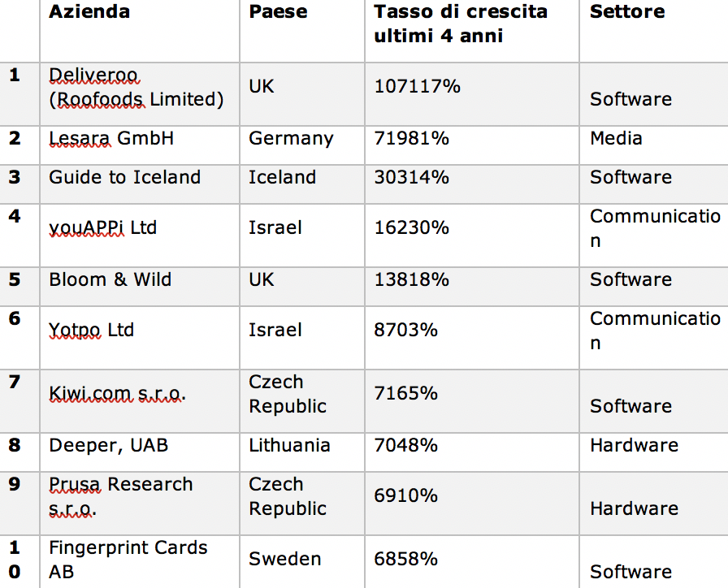
Task: Select the youAPPi Ltd cell
Action: (102, 228)
